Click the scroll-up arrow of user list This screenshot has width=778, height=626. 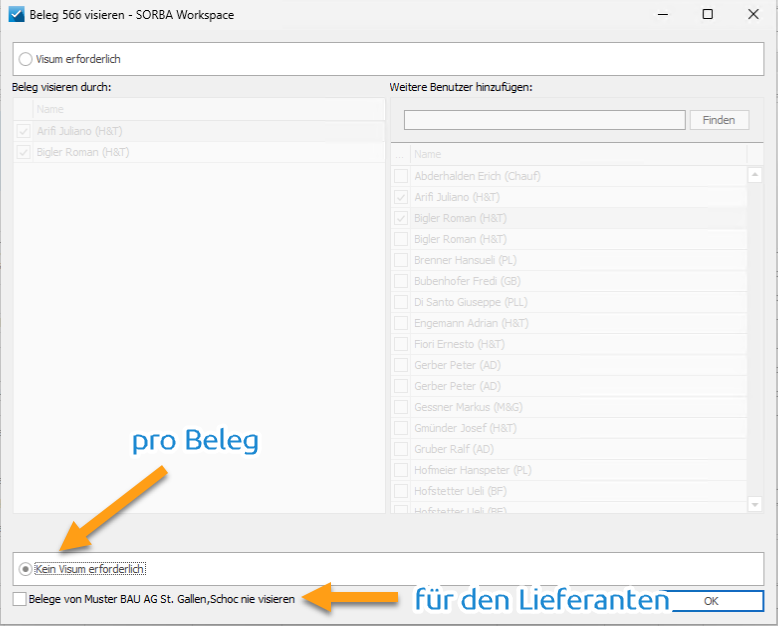(x=755, y=175)
